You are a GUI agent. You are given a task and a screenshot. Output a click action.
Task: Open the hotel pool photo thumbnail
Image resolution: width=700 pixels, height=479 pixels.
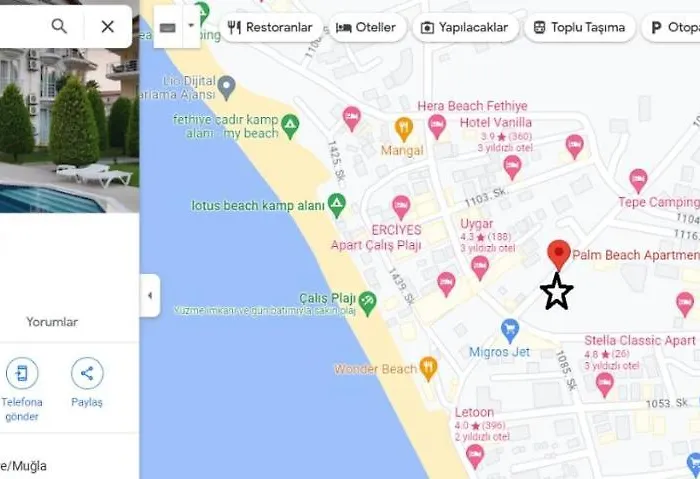[x=69, y=130]
